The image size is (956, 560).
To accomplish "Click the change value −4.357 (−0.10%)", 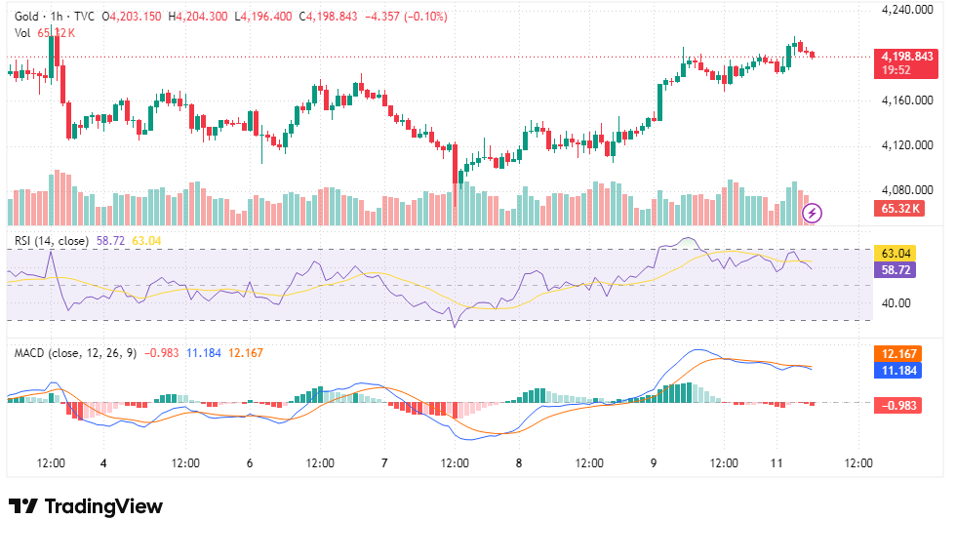I will point(406,17).
